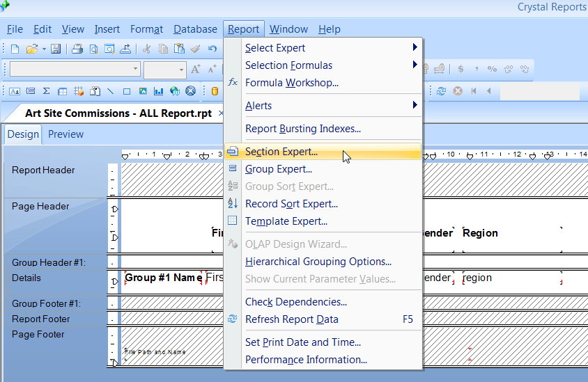Click the Insert Picture icon

coord(143,91)
